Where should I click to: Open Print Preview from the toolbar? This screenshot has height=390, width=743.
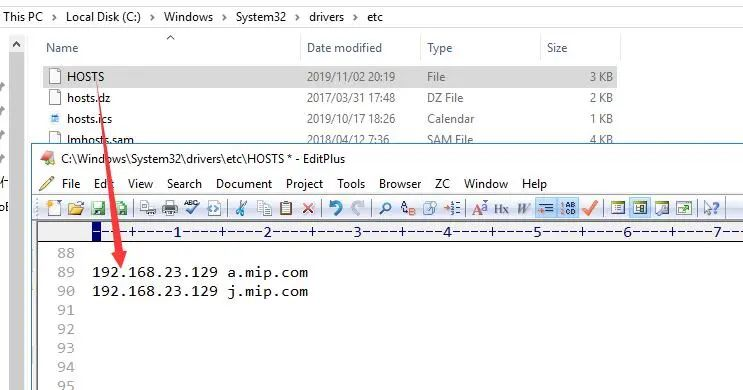coord(148,208)
